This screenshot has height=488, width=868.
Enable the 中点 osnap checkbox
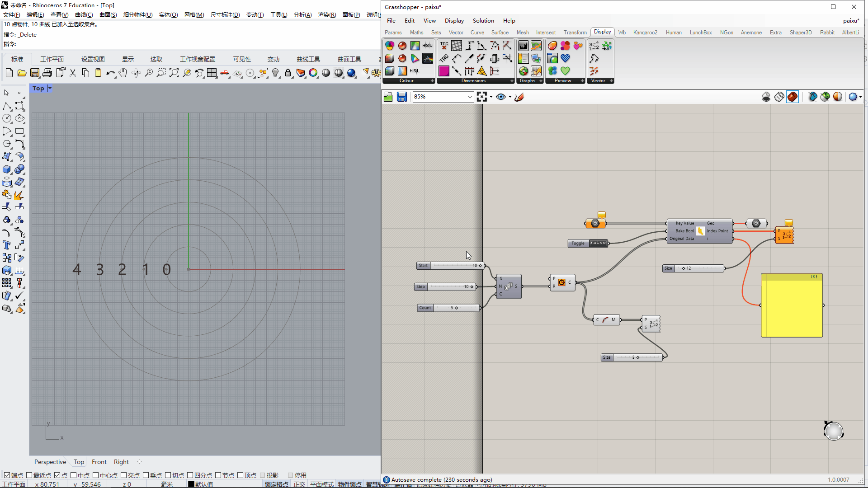click(x=74, y=475)
